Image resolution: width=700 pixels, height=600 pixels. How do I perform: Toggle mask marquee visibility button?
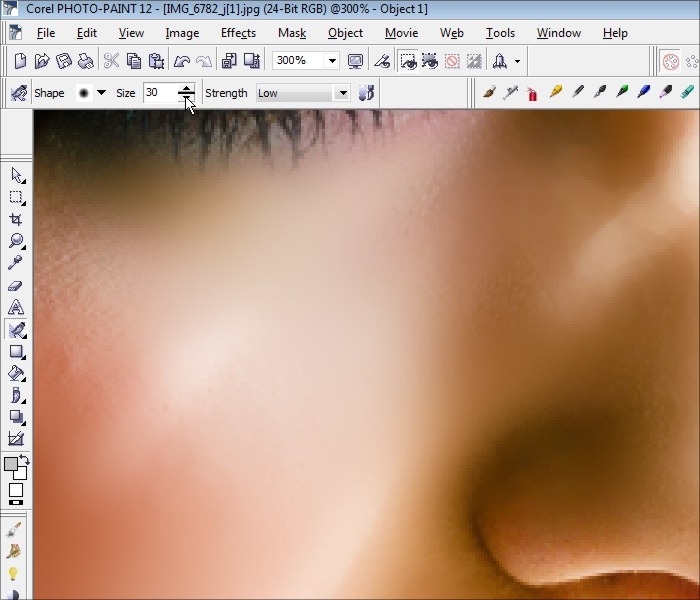(x=409, y=61)
